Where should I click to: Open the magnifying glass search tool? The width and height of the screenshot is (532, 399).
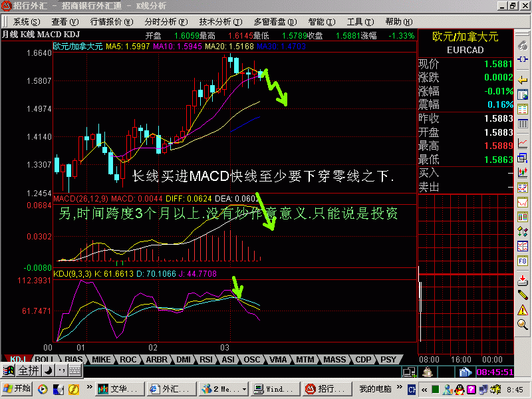(523, 325)
